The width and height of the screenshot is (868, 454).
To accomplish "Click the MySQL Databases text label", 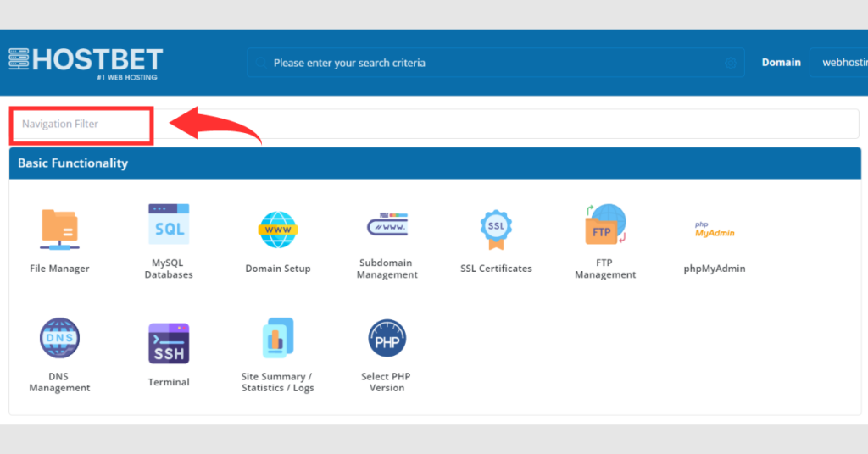I will (x=169, y=269).
